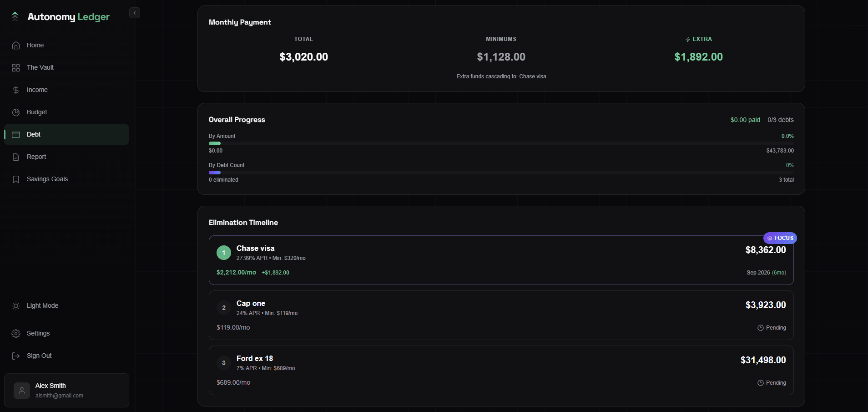Collapse the sidebar with chevron button
868x412 pixels.
135,13
